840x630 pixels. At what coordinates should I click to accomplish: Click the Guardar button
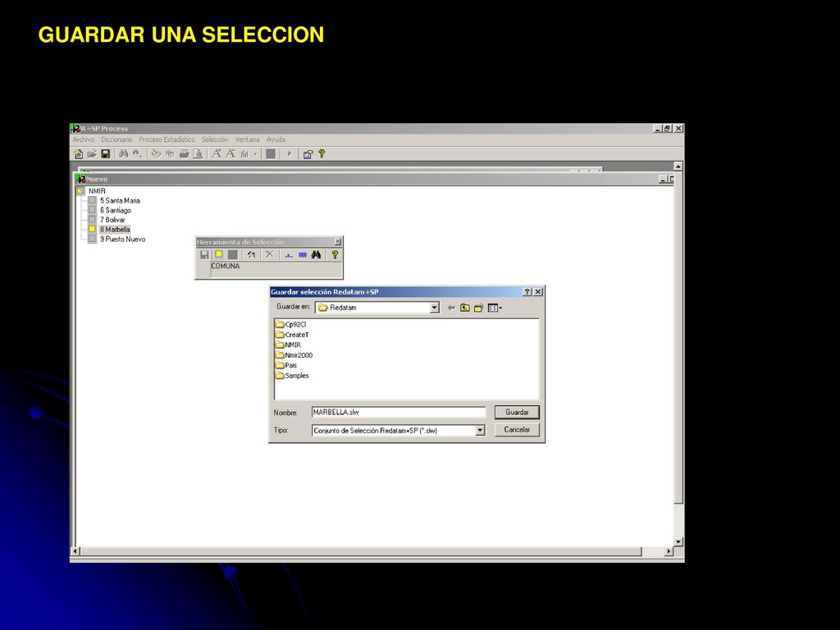pyautogui.click(x=517, y=413)
